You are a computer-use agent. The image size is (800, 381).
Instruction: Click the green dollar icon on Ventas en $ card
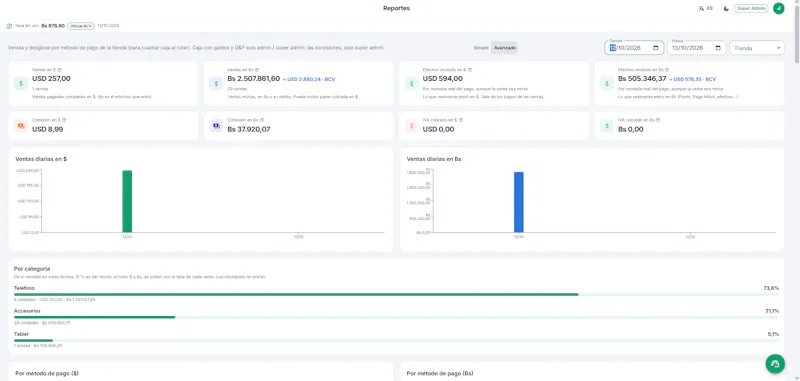point(21,84)
